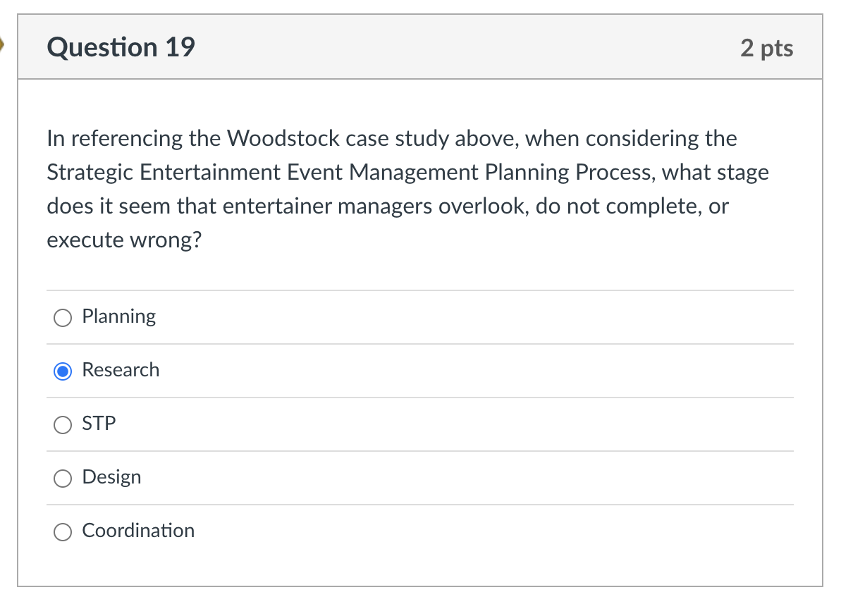The width and height of the screenshot is (853, 616).
Task: Click the STP answer label text
Action: 99,424
